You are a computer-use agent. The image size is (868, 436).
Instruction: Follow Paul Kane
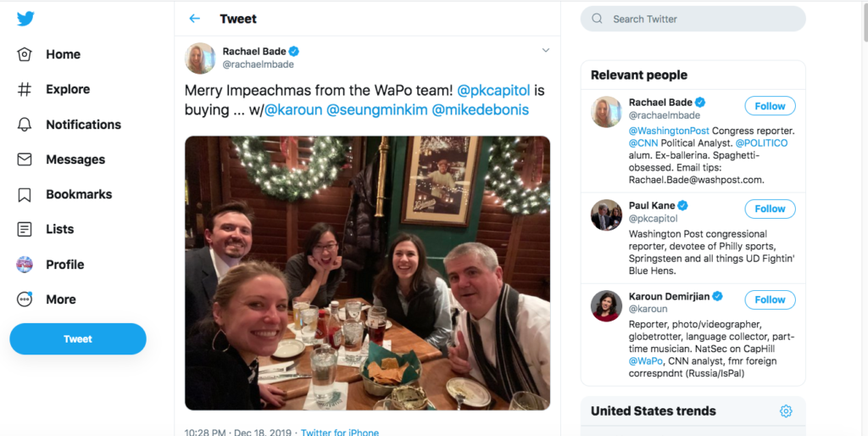tap(770, 209)
